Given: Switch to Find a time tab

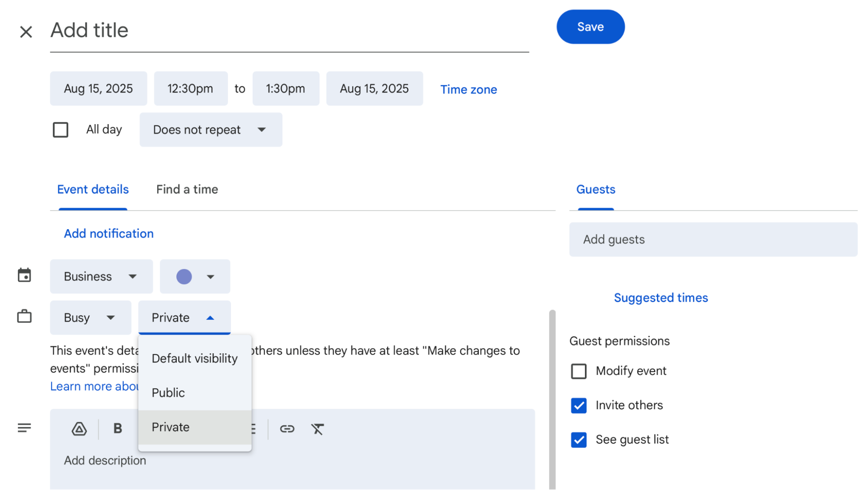Looking at the screenshot, I should pos(187,190).
